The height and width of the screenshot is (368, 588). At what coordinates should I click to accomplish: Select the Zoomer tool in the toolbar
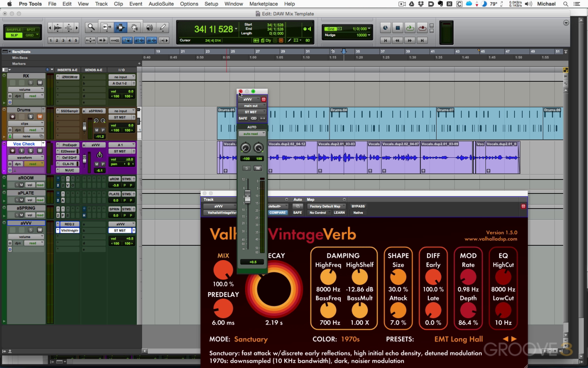(91, 27)
